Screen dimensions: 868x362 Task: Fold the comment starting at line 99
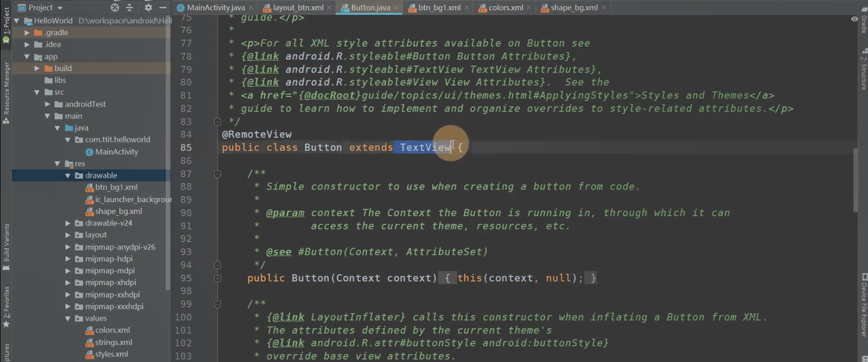(217, 304)
